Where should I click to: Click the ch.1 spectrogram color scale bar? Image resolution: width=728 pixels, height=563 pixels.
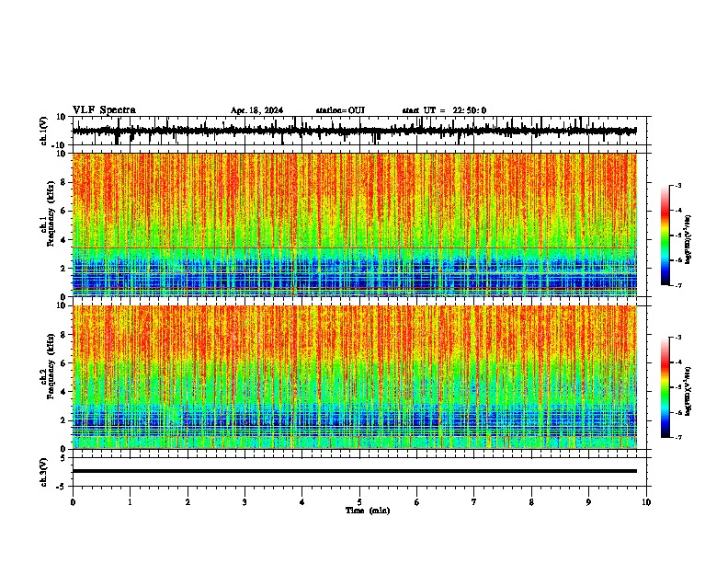click(x=665, y=236)
